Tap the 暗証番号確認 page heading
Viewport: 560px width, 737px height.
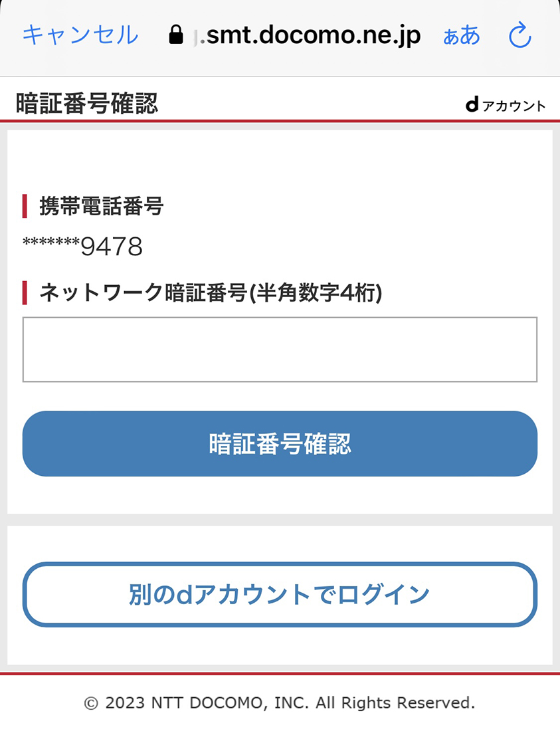pos(87,104)
